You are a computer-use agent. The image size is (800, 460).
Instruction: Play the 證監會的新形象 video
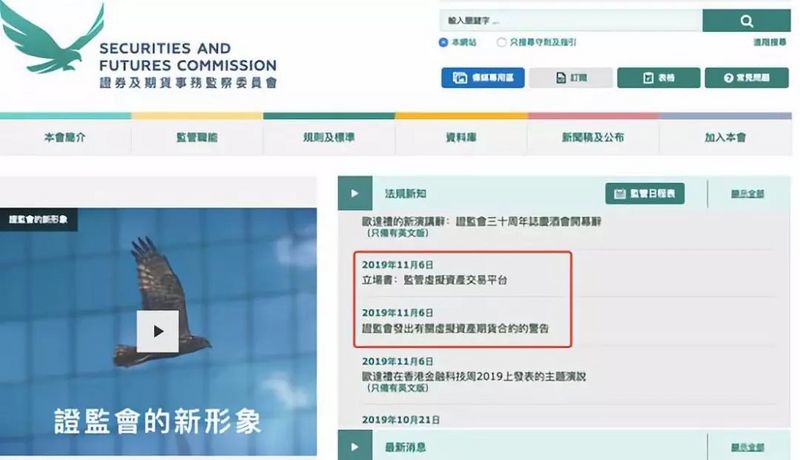tap(158, 331)
